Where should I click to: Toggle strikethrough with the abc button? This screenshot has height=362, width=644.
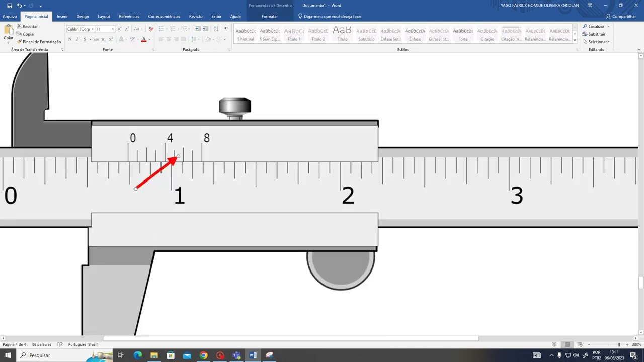pos(95,39)
